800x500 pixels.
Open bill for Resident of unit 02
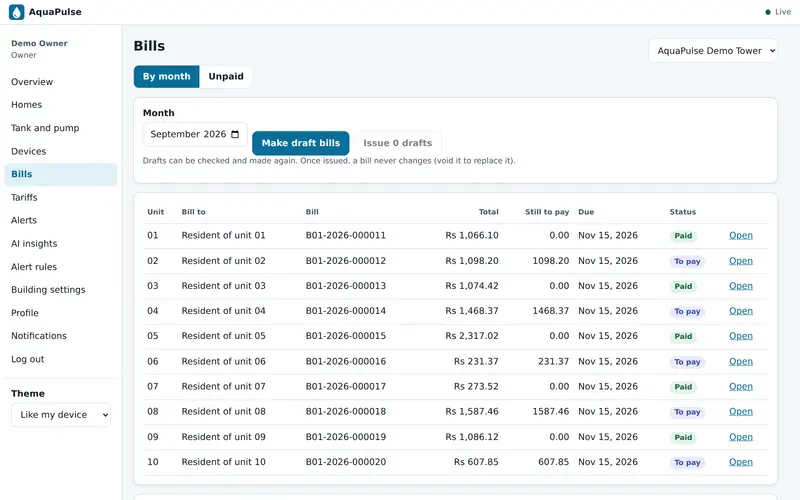pos(740,261)
